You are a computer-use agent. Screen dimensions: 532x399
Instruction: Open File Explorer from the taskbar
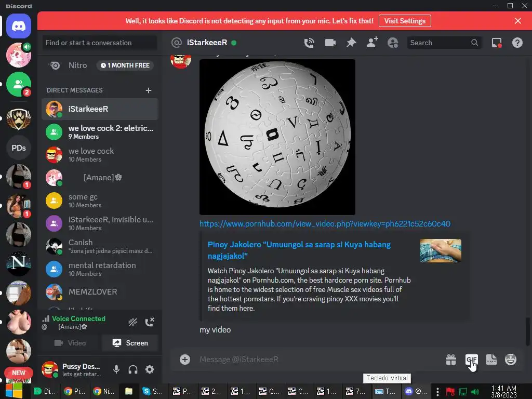point(129,391)
